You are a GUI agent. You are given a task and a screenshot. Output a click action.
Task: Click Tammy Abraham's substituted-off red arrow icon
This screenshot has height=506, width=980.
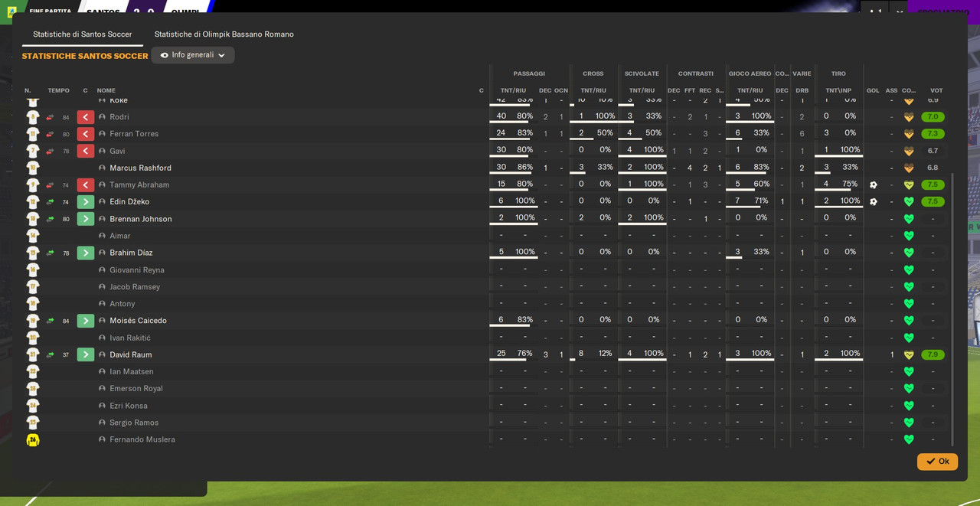85,185
